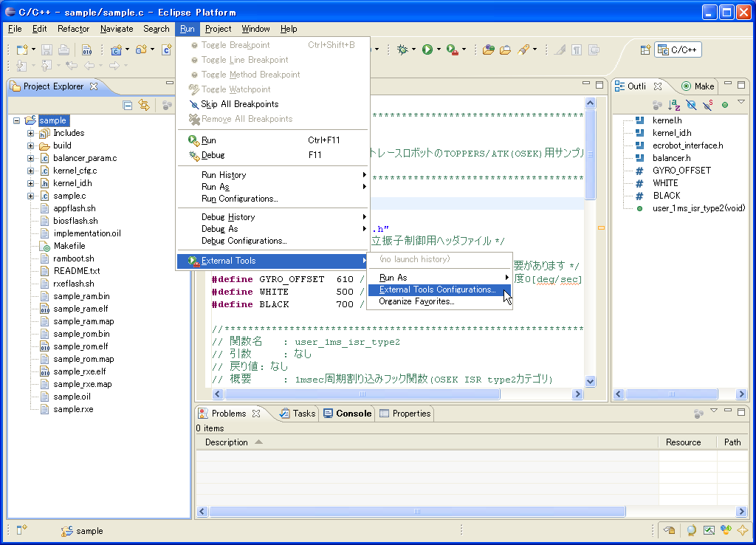Close the Problems tab X
This screenshot has height=545, width=756.
coord(256,414)
